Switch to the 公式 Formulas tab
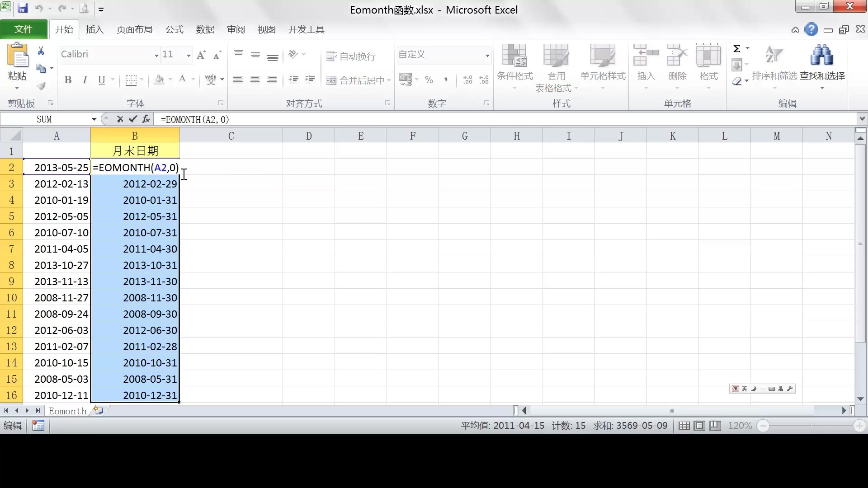 (175, 29)
